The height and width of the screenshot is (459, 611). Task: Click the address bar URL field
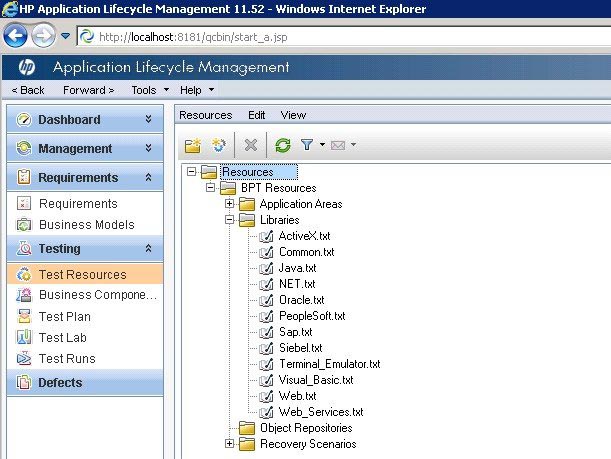[343, 37]
